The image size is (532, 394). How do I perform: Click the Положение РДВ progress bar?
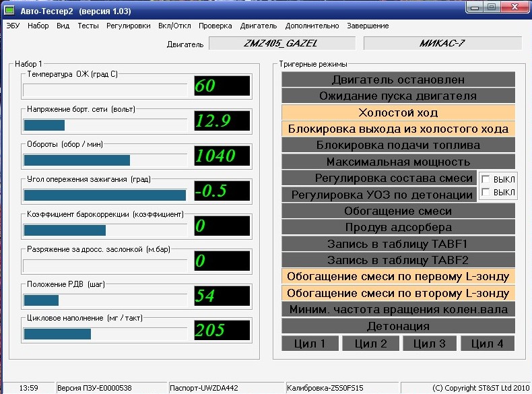click(x=105, y=300)
